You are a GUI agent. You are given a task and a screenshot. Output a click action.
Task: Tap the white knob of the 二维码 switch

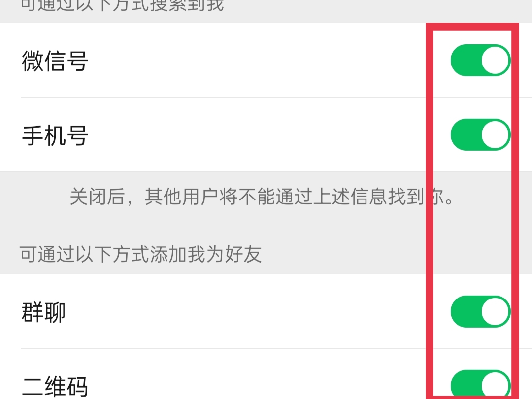pyautogui.click(x=495, y=385)
